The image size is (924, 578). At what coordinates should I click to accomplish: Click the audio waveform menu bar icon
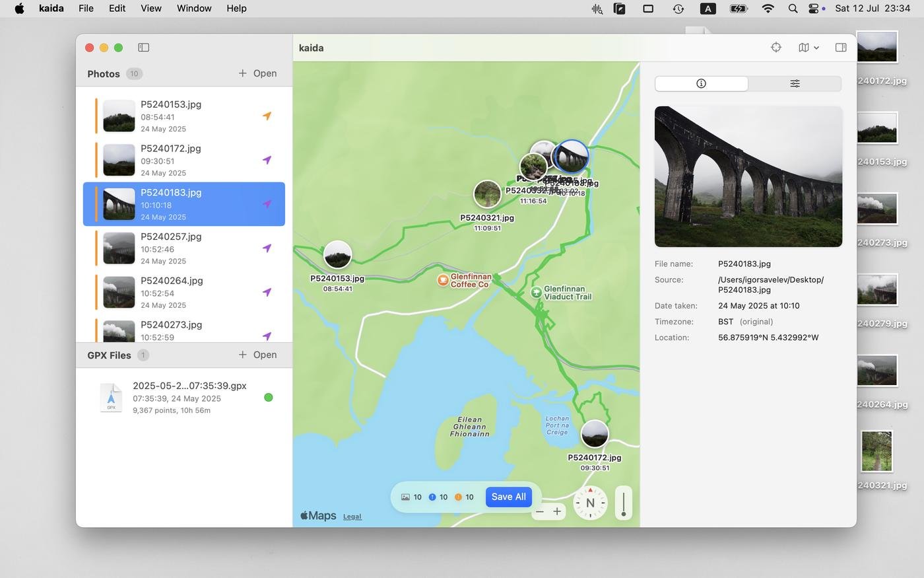coord(597,9)
